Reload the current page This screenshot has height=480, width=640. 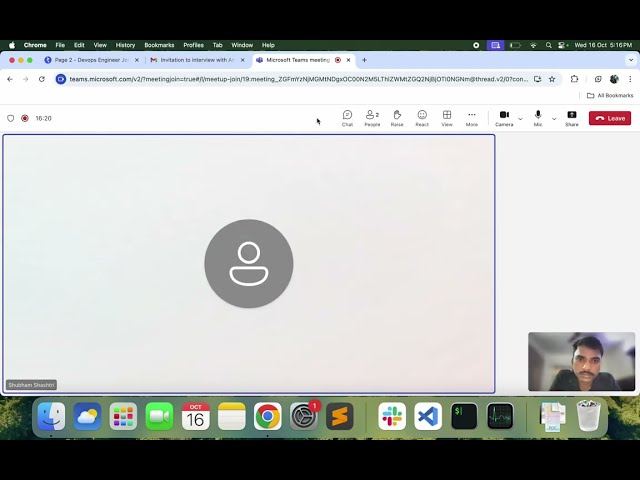[x=42, y=79]
